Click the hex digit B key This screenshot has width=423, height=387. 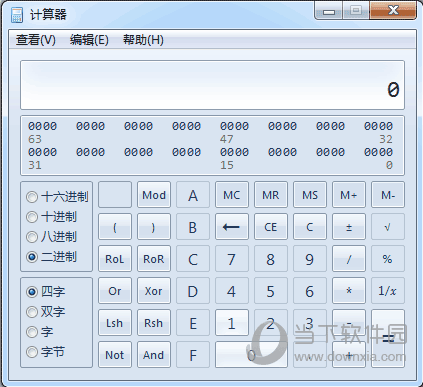click(193, 227)
